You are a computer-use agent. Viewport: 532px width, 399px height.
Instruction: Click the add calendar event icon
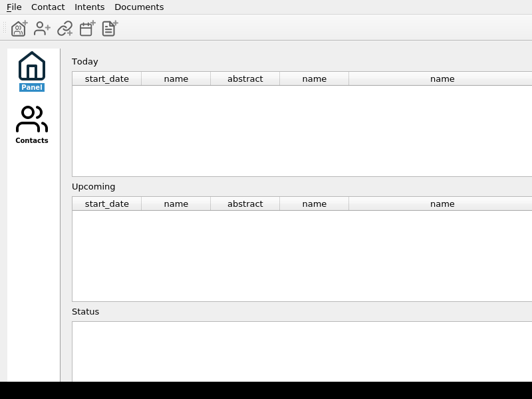point(88,29)
